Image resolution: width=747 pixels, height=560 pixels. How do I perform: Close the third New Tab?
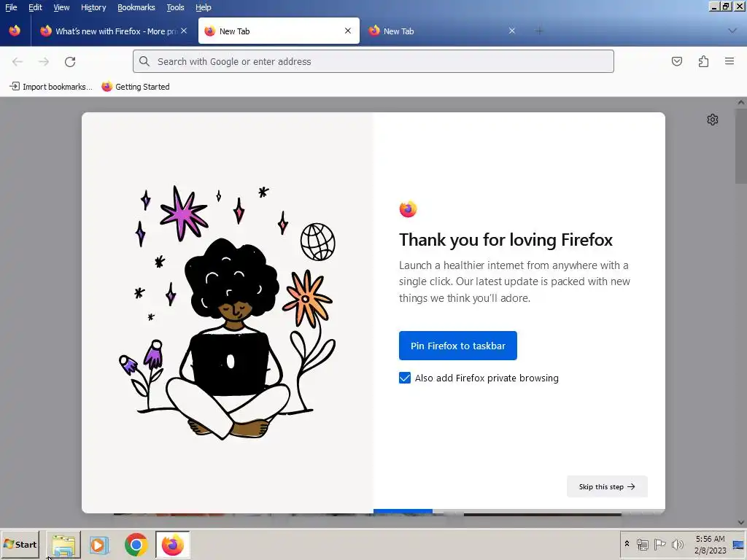pos(511,31)
